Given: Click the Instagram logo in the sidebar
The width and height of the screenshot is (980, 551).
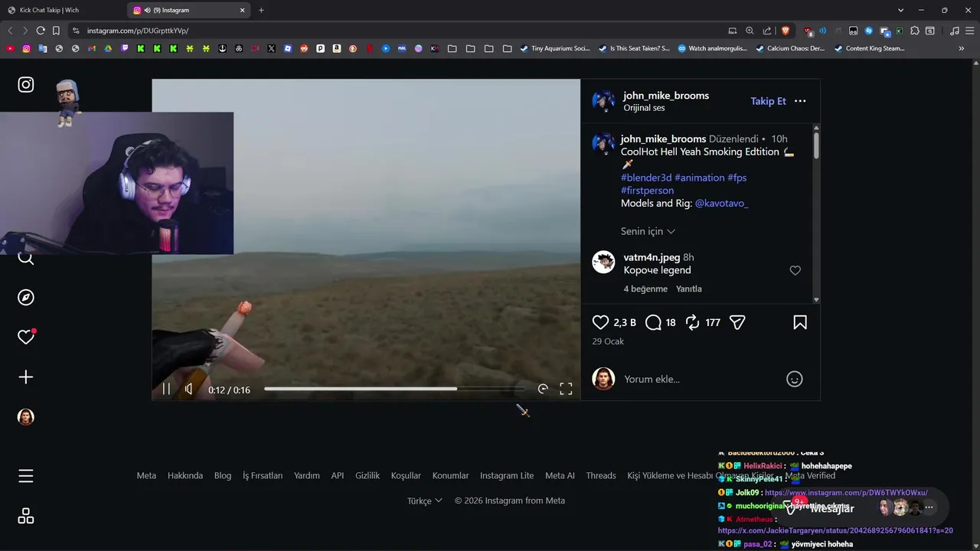Looking at the screenshot, I should (26, 85).
